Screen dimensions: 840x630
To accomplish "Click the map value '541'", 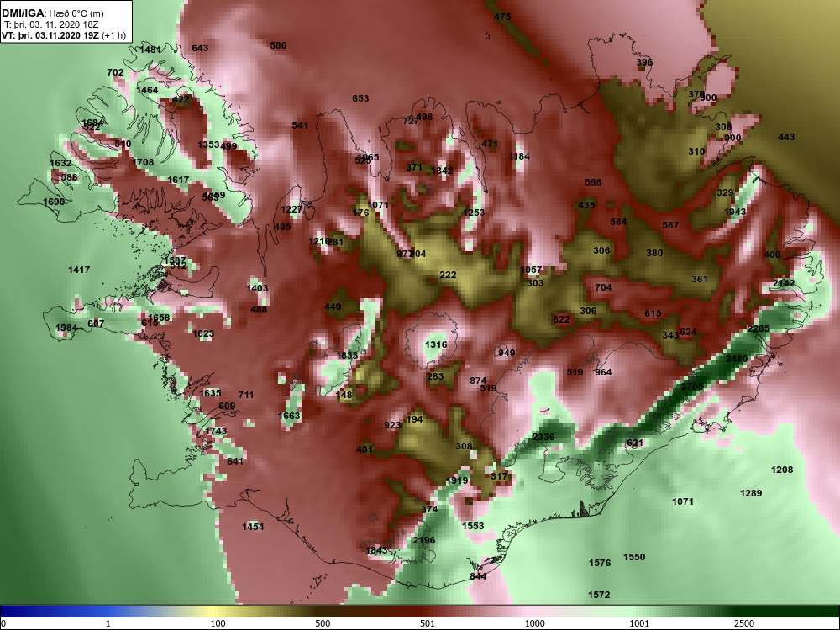I will (x=300, y=125).
